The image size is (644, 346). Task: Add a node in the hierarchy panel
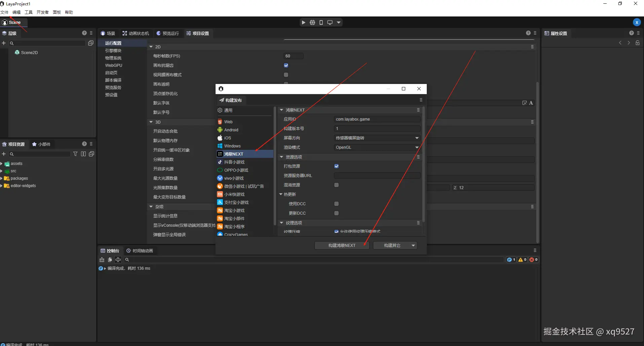click(4, 43)
